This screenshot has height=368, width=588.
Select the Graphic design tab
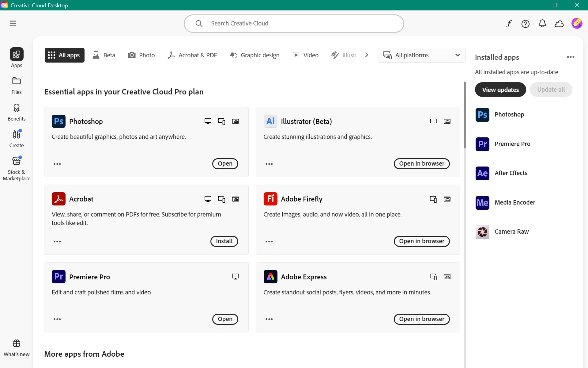[254, 55]
